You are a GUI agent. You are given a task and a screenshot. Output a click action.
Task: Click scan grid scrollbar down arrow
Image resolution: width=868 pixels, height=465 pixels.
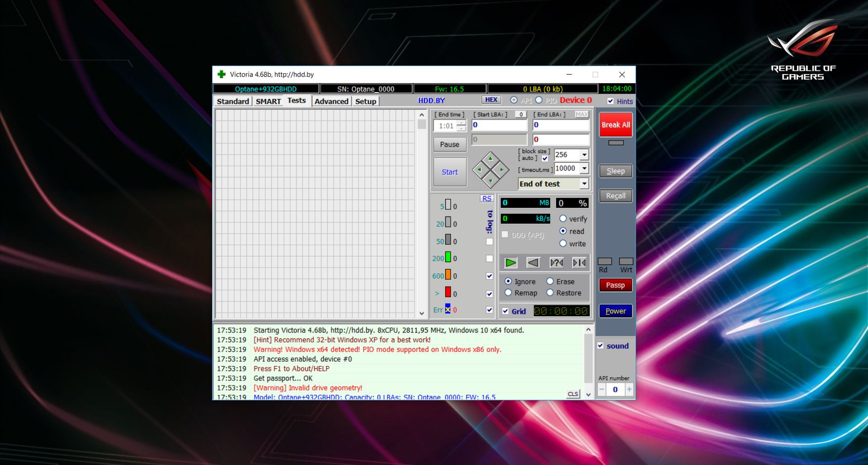[422, 313]
